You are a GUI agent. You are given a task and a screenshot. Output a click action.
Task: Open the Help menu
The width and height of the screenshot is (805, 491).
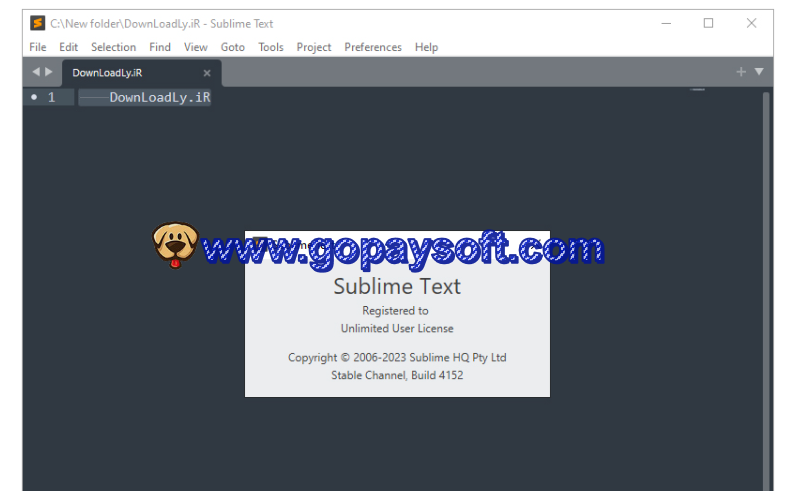(x=426, y=47)
